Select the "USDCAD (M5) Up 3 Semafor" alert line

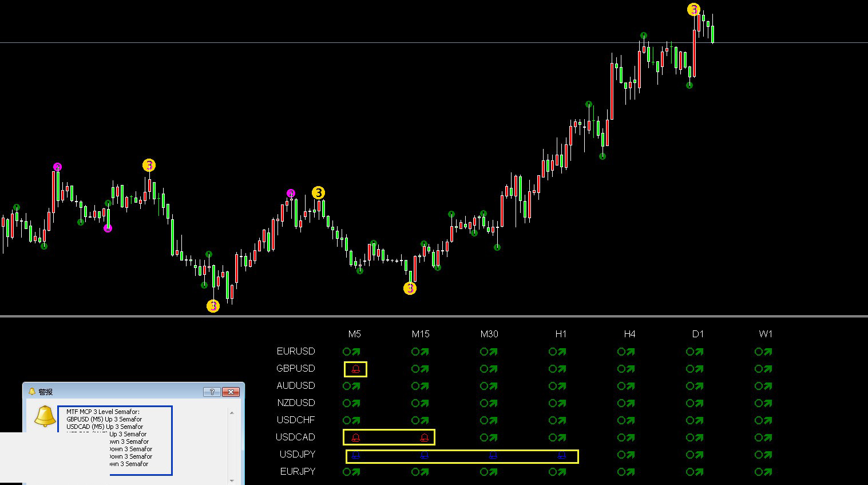104,427
